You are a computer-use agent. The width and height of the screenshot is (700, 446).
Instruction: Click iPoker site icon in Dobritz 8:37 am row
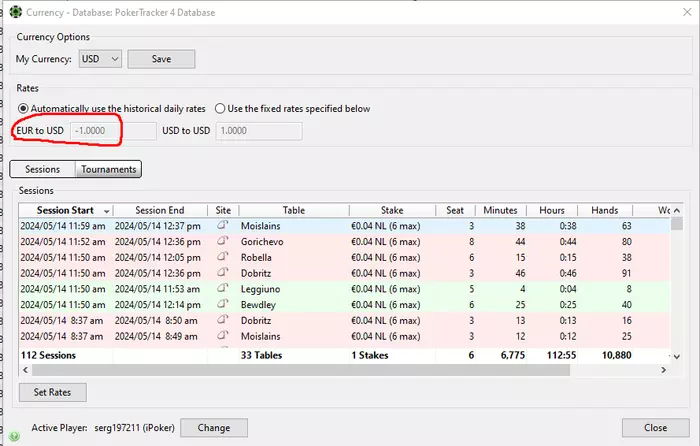223,320
